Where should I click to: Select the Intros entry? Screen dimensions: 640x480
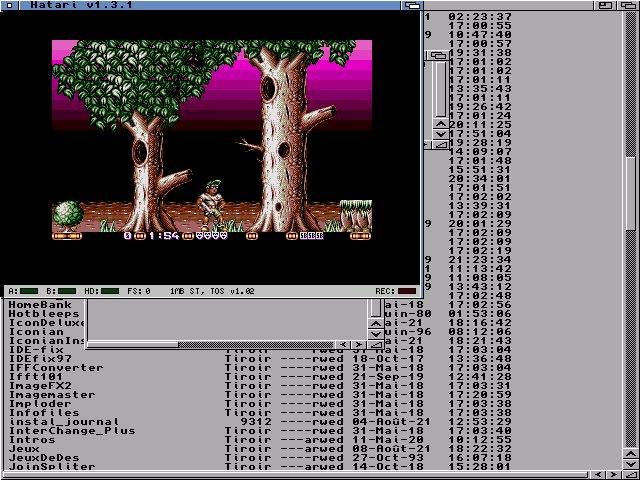(x=32, y=440)
